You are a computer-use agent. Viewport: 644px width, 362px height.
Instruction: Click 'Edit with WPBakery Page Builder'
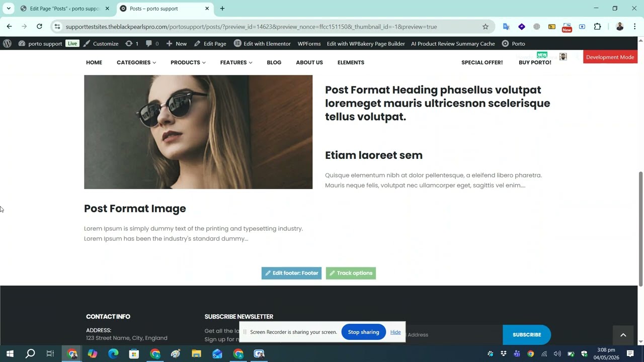tap(366, 44)
